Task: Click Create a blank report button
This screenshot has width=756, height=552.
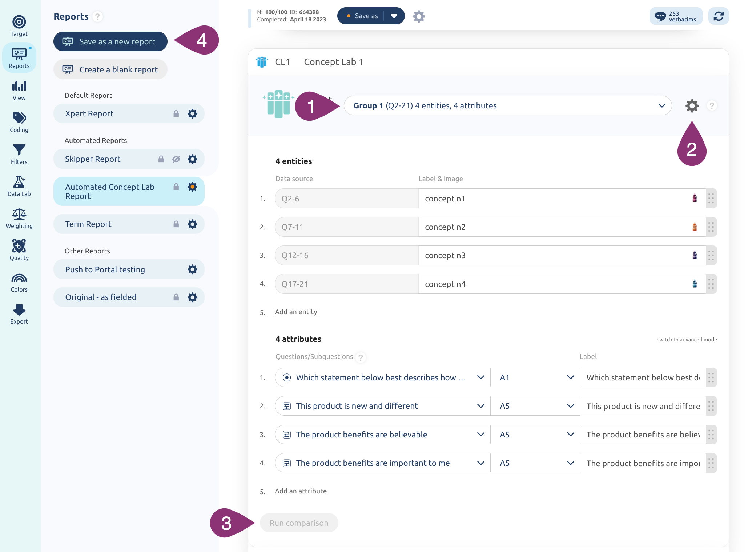Action: pyautogui.click(x=110, y=69)
